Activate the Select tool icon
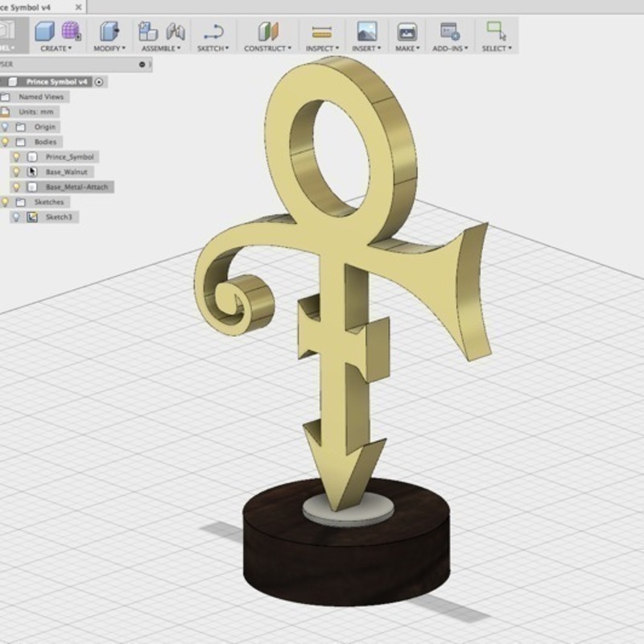Screen dimensions: 644x644 (x=497, y=31)
